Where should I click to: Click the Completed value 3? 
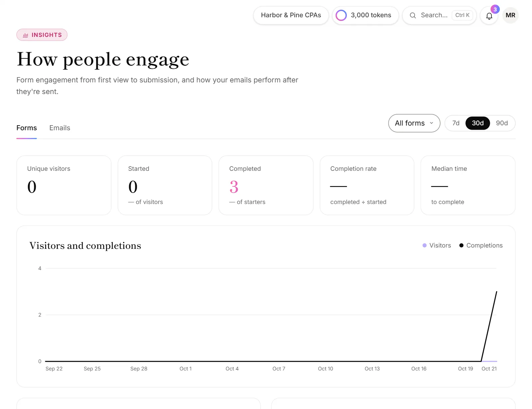(234, 187)
